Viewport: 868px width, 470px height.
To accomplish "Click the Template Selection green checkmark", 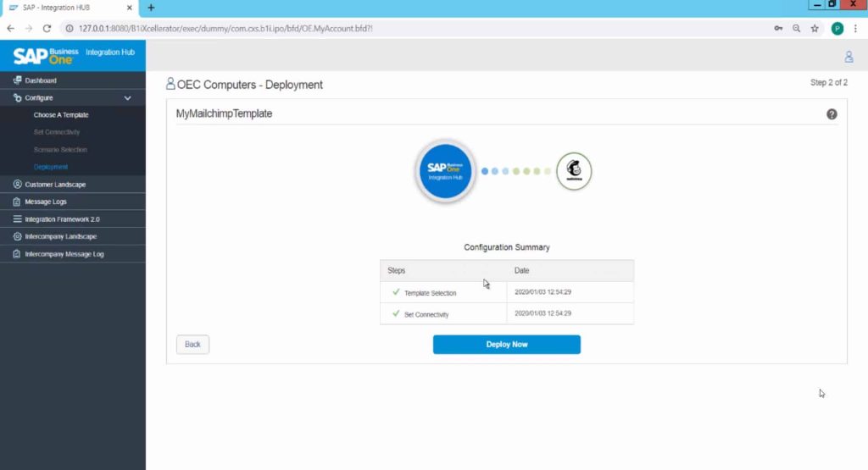I will (396, 292).
